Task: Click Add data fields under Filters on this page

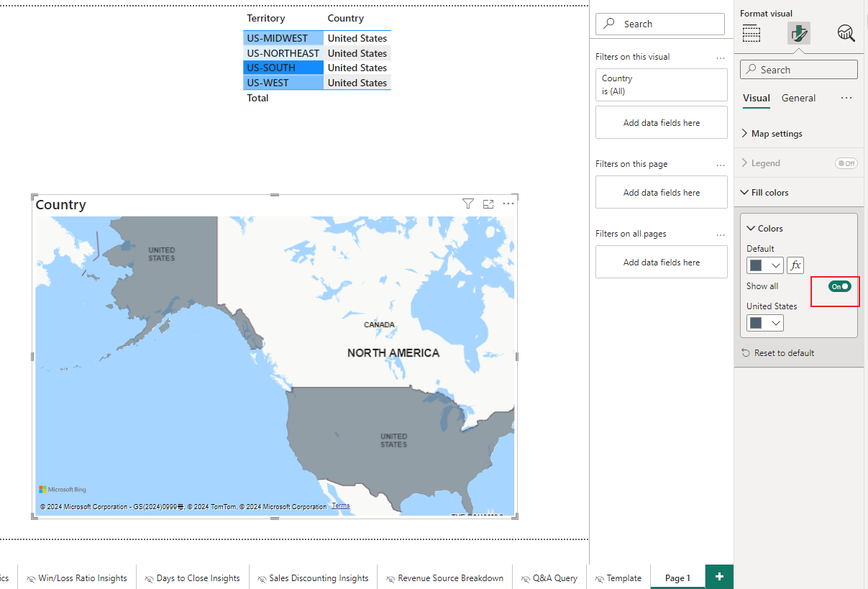Action: click(x=661, y=193)
